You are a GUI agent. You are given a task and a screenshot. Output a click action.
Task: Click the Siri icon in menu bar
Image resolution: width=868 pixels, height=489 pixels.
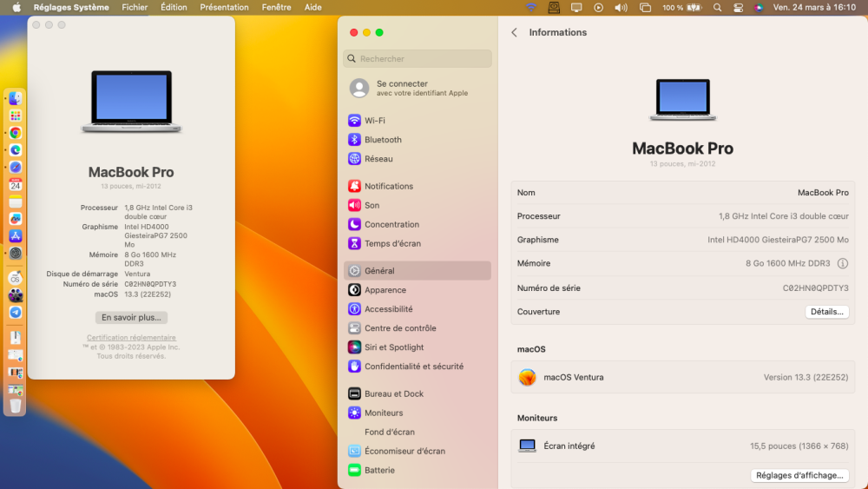coord(759,7)
